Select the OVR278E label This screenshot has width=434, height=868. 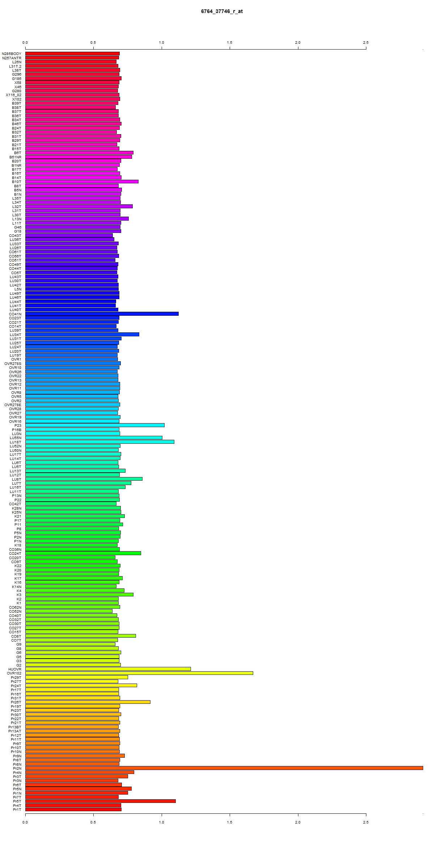(x=13, y=405)
